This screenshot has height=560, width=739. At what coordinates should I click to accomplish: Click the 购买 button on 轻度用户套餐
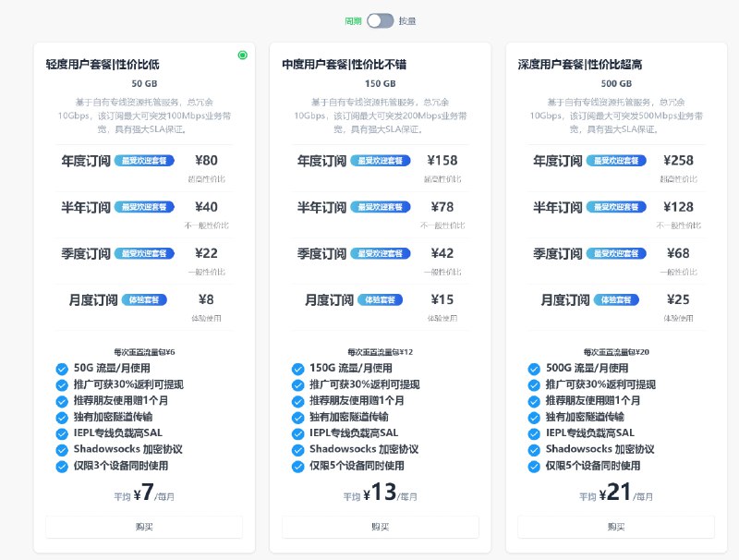[x=144, y=527]
